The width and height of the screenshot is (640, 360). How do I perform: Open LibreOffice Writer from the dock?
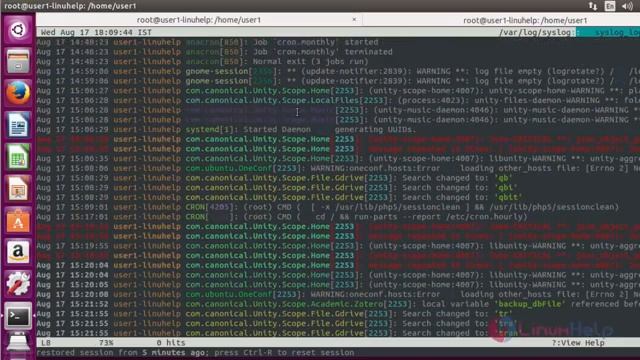18,125
